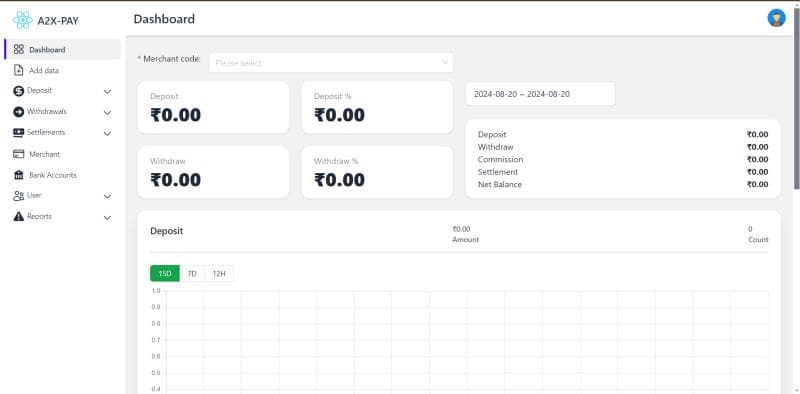Image resolution: width=800 pixels, height=394 pixels.
Task: Click the User menu label
Action: [34, 195]
